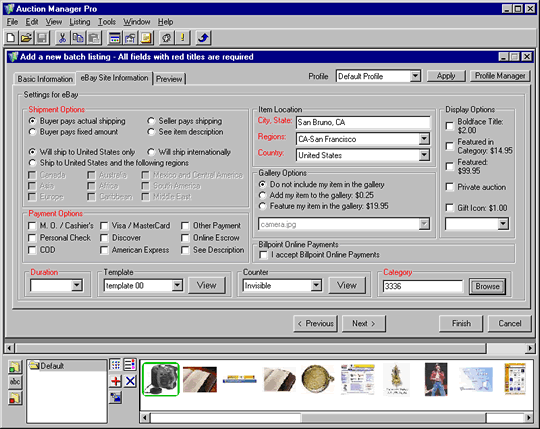Image resolution: width=540 pixels, height=429 pixels.
Task: Click the abc rename icon
Action: click(15, 382)
